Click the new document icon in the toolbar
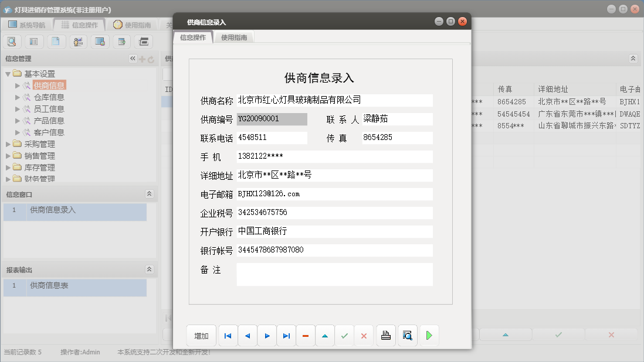644x362 pixels. [56, 42]
